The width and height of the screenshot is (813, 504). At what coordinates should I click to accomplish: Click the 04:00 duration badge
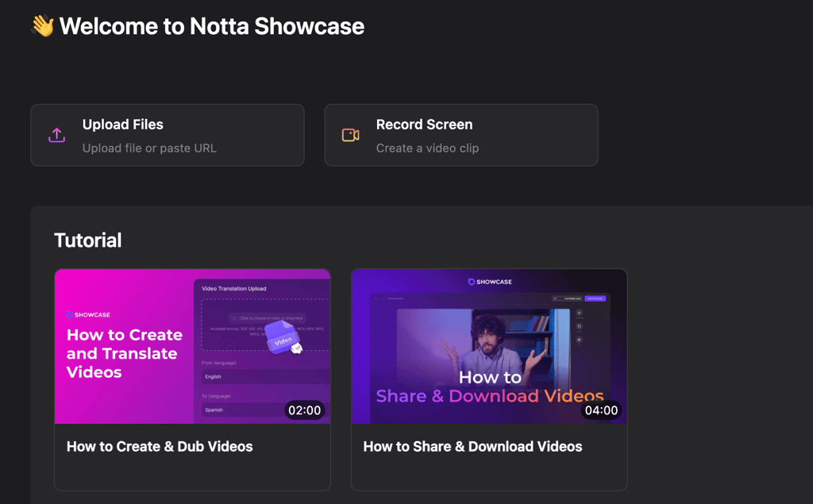[600, 410]
